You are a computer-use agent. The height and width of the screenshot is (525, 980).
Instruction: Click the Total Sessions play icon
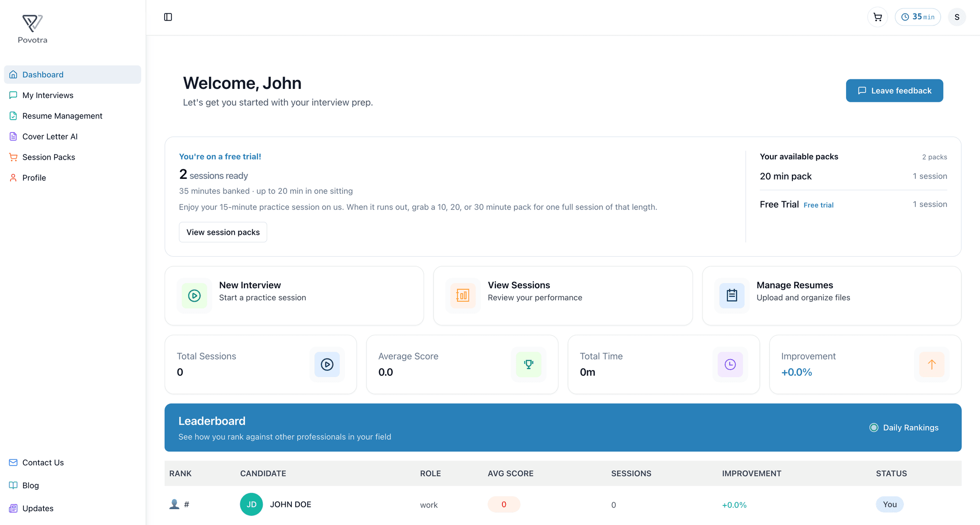[327, 364]
